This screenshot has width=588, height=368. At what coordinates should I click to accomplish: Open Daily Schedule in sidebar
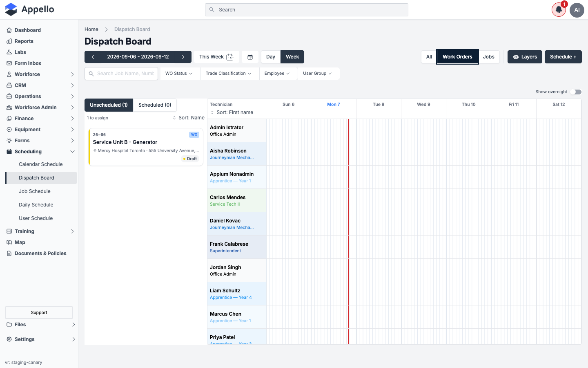(41, 205)
